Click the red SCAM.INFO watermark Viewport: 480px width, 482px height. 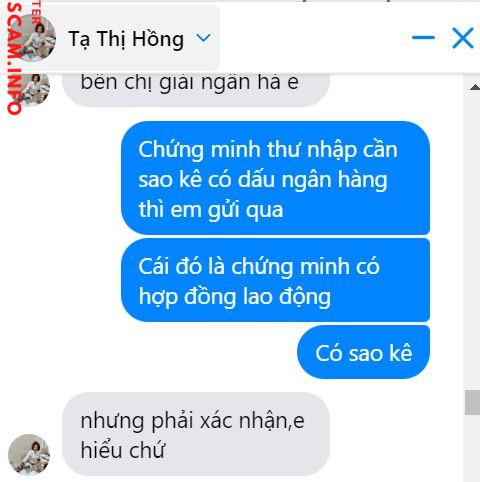[x=15, y=58]
